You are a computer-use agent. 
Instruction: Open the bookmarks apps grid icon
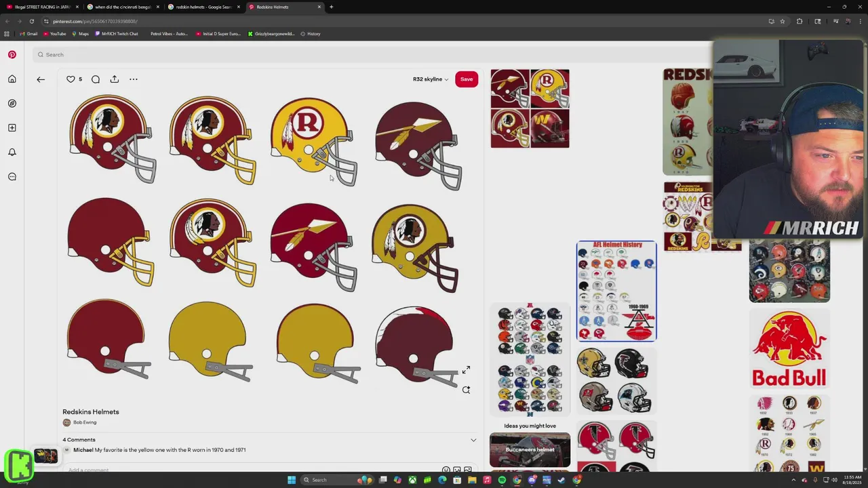tap(7, 34)
